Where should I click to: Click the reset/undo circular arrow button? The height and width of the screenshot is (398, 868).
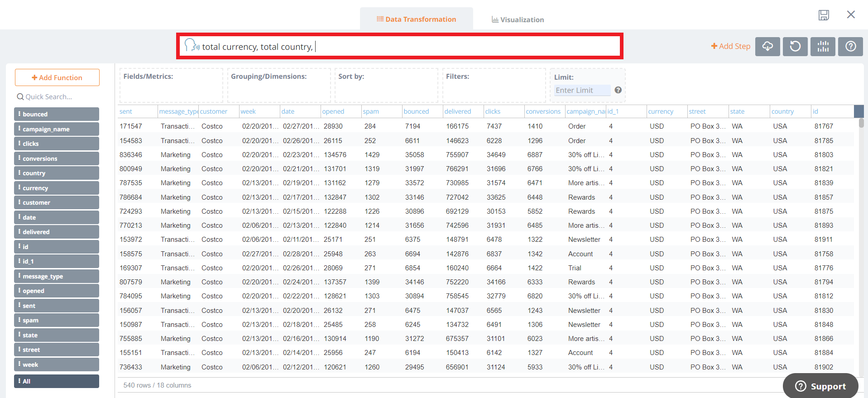[x=795, y=46]
